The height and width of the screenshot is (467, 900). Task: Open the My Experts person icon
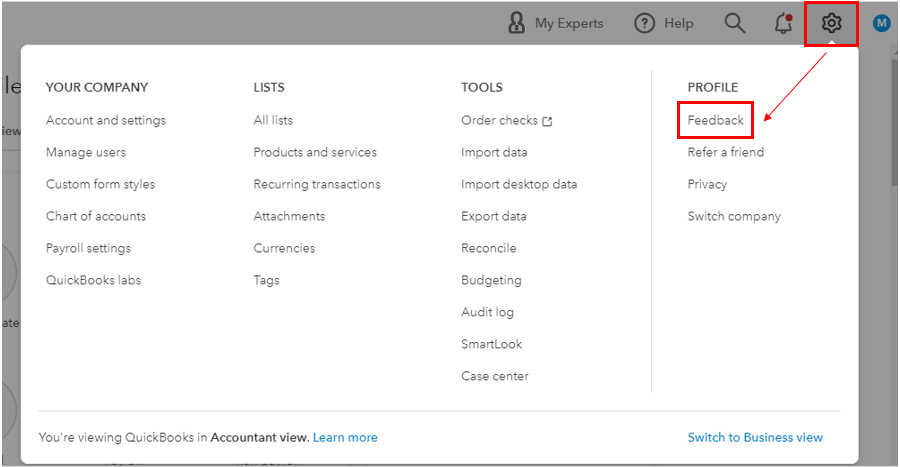(516, 24)
